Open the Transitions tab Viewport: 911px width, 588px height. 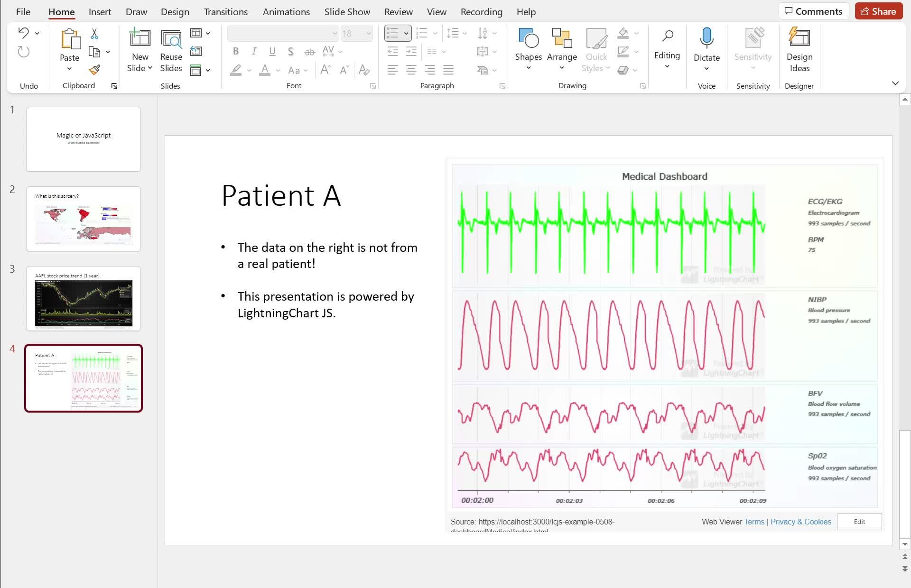225,12
